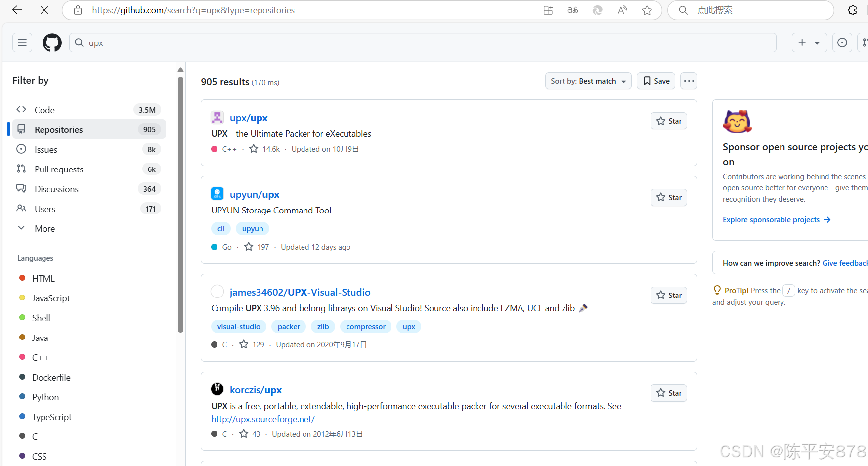Go to the GitHub homepage via the Octocat logo
This screenshot has width=868, height=466.
click(x=52, y=42)
